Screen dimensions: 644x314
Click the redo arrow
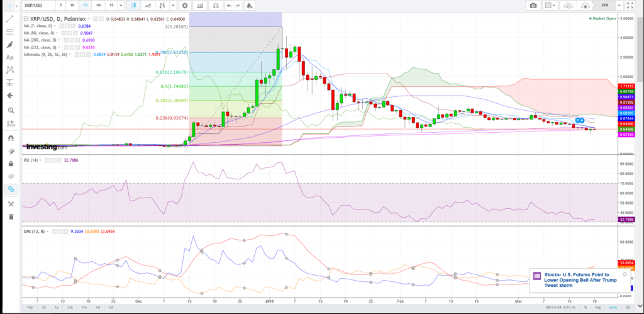[x=237, y=5]
